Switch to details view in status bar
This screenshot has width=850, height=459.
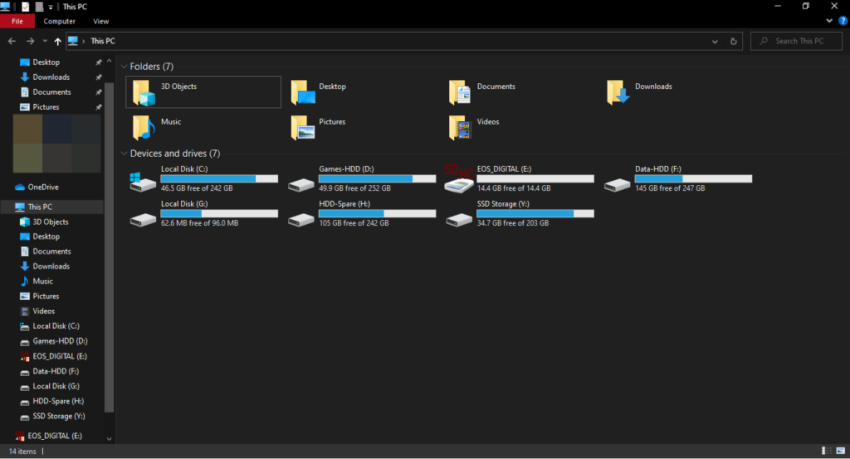pyautogui.click(x=826, y=451)
